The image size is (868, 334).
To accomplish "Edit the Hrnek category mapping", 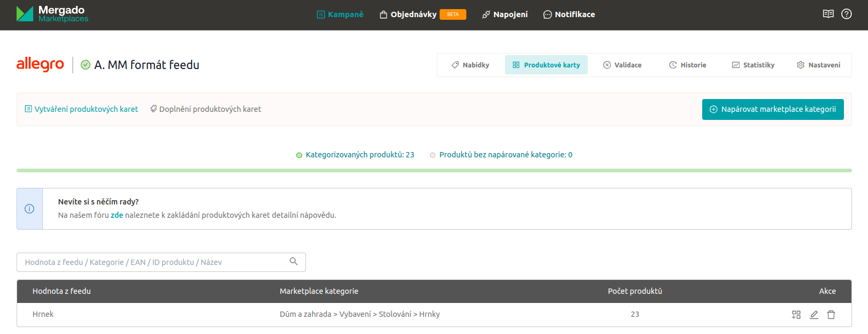I will click(813, 315).
